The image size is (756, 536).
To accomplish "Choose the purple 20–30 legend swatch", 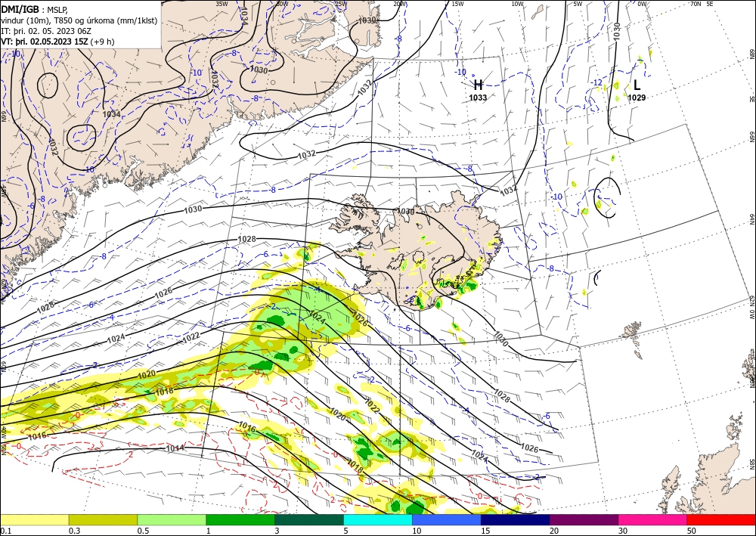I will [x=584, y=519].
